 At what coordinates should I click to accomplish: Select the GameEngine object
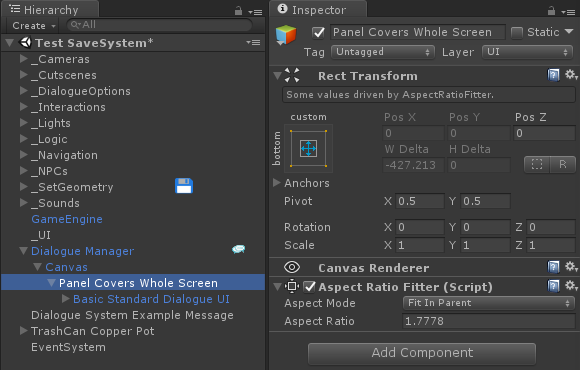pos(67,219)
